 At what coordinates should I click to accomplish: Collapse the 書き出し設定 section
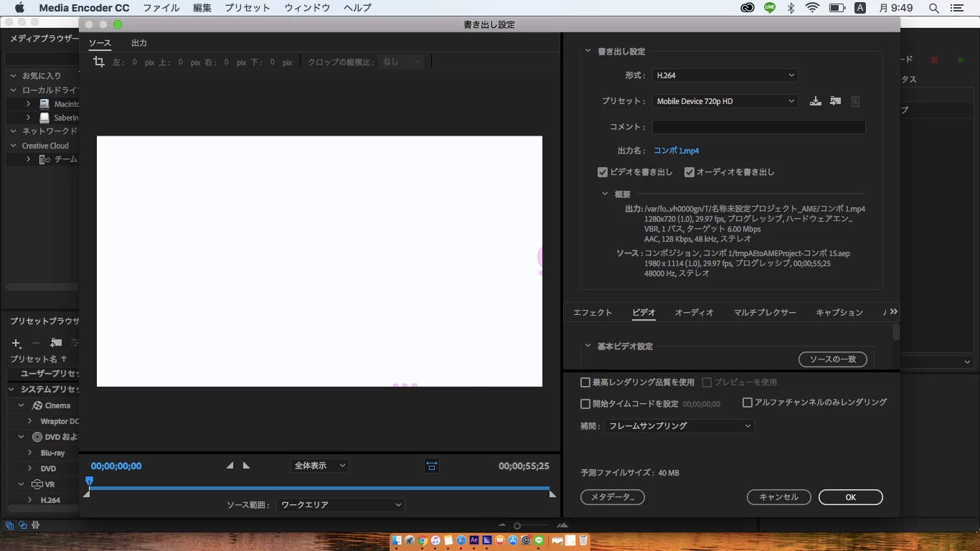tap(588, 52)
